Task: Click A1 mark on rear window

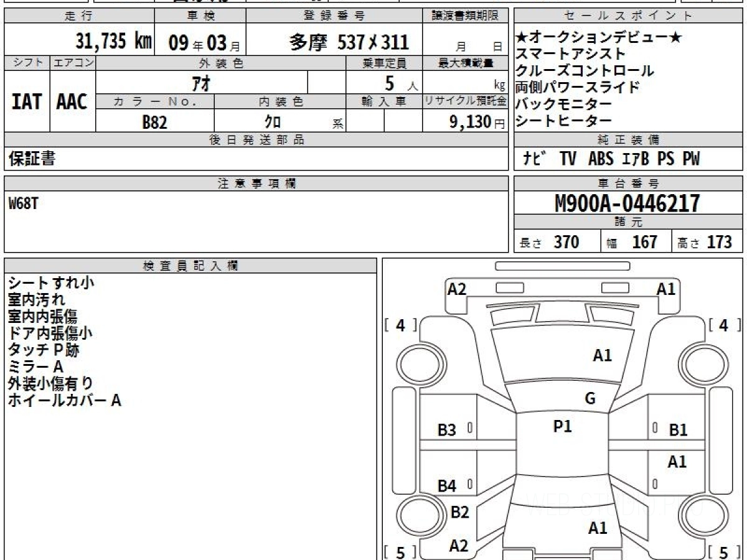Action: 598,528
